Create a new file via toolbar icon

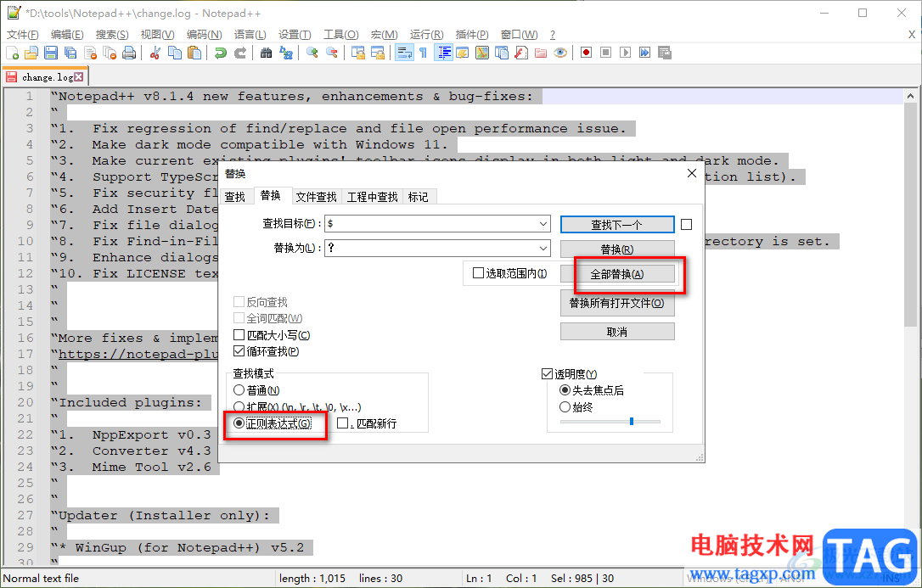13,53
